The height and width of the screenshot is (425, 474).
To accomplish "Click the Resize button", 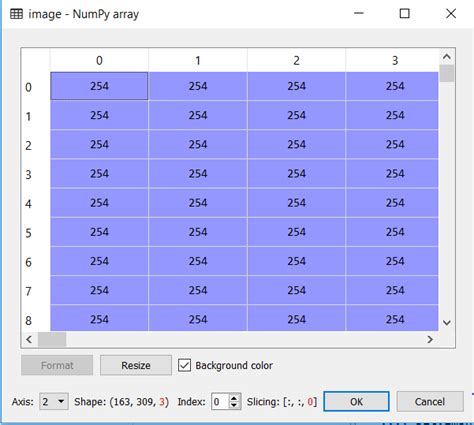I will click(136, 365).
